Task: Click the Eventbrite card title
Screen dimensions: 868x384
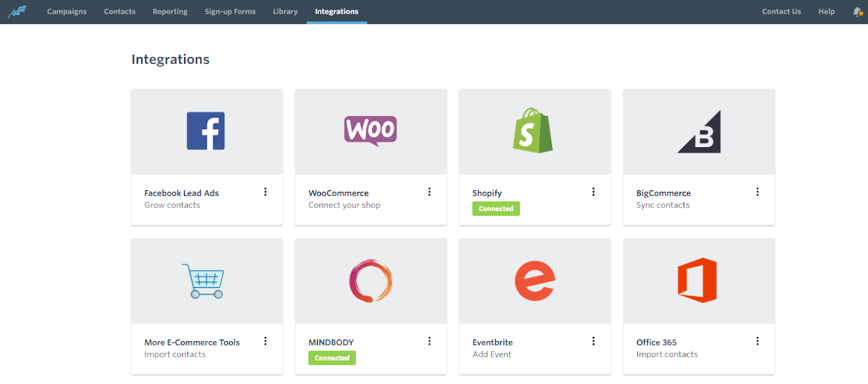Action: (x=493, y=342)
